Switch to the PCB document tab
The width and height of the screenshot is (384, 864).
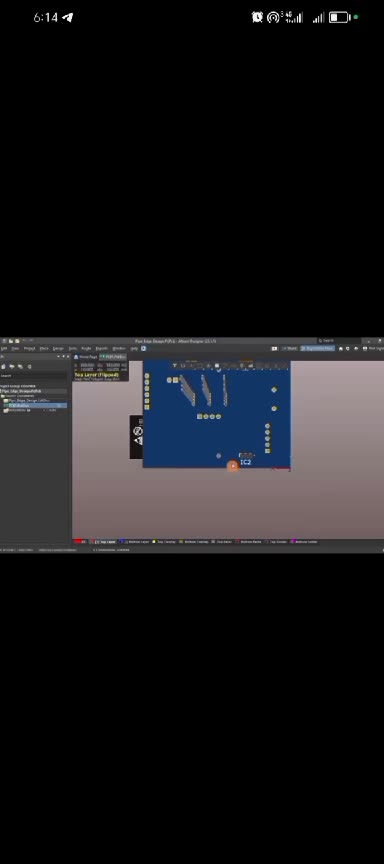click(113, 357)
